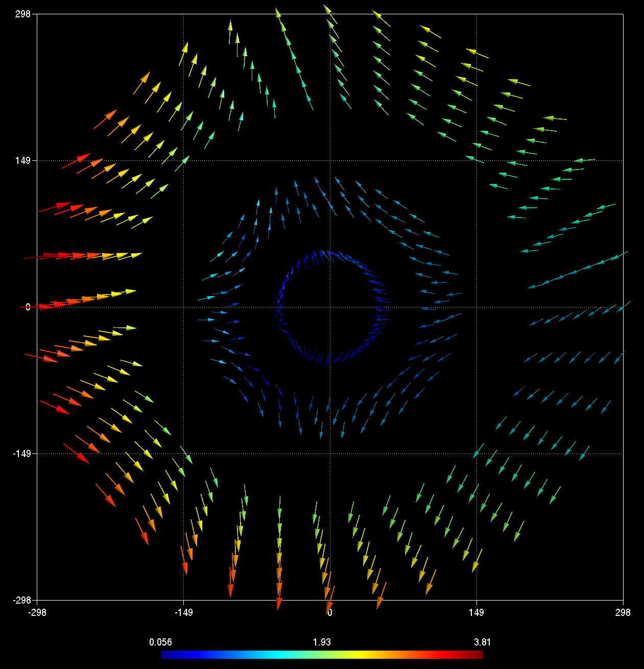
Task: Click the -149 label on the vertical axis
Action: pos(21,453)
